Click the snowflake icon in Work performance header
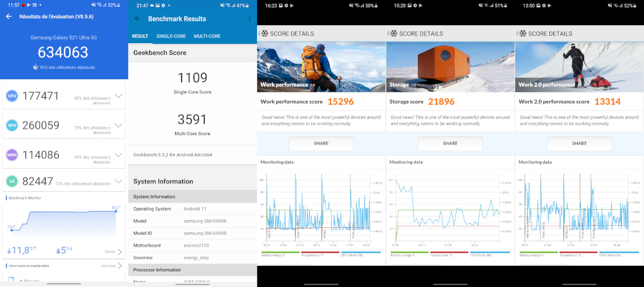The height and width of the screenshot is (287, 644). tap(265, 33)
